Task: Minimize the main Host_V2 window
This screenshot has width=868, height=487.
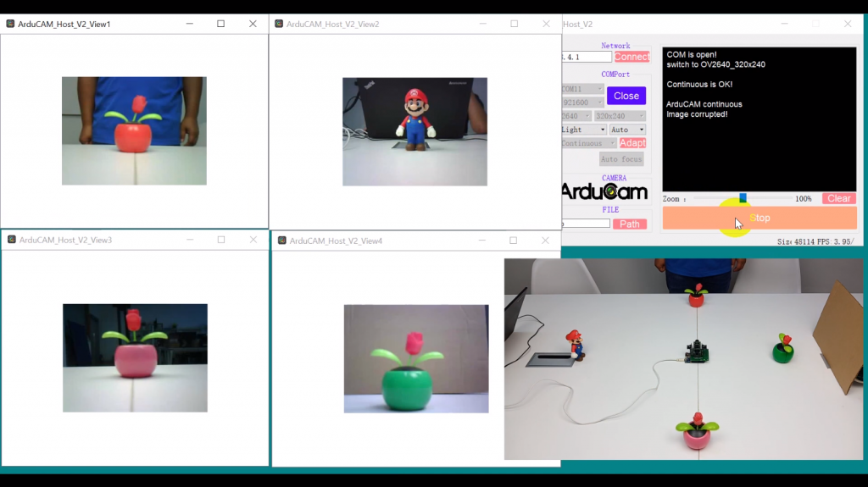Action: coord(784,24)
